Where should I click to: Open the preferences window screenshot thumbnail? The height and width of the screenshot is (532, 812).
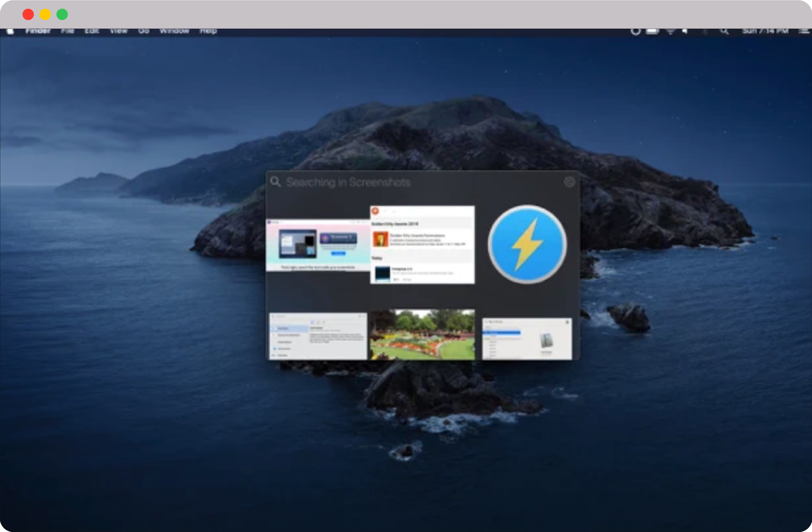[318, 336]
